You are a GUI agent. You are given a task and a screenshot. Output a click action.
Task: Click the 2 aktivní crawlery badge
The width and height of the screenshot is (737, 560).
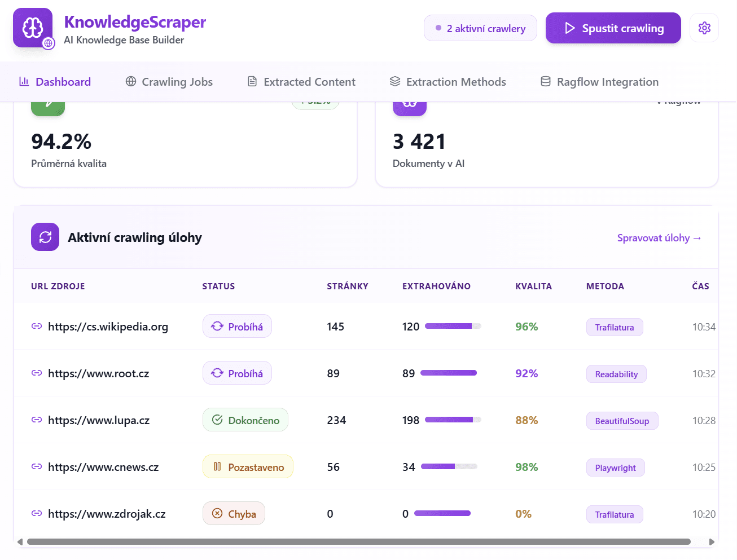point(480,28)
